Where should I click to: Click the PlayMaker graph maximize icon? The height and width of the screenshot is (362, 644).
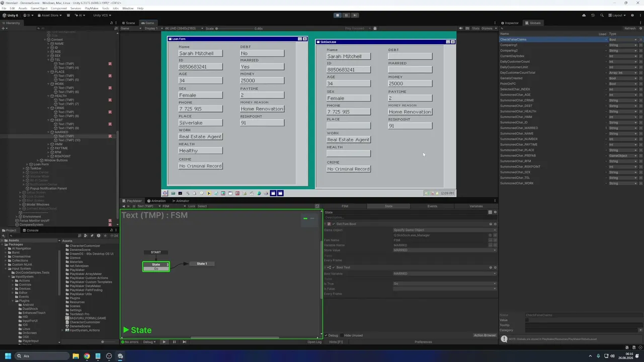[317, 206]
